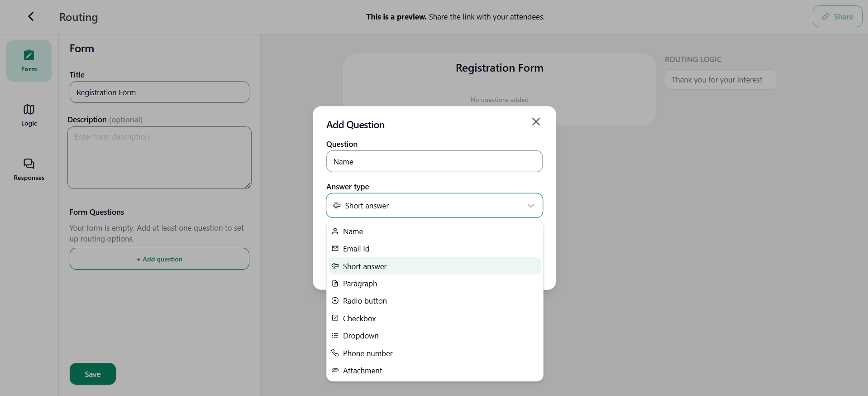Open the Logic sidebar section
This screenshot has height=396, width=868.
[x=29, y=115]
